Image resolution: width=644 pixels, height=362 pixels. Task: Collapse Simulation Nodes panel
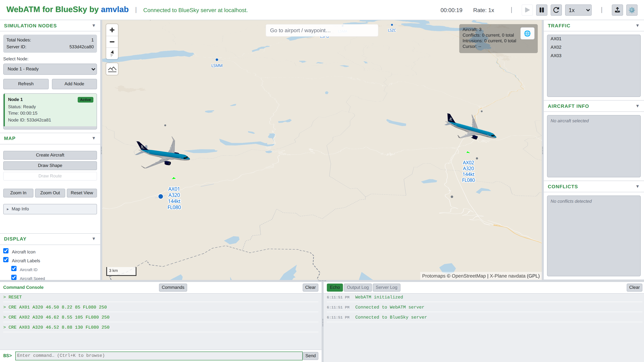pos(94,26)
